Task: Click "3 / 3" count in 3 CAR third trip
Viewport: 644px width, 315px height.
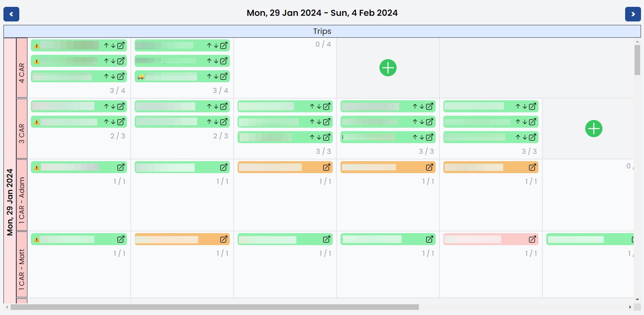Action: [x=324, y=151]
